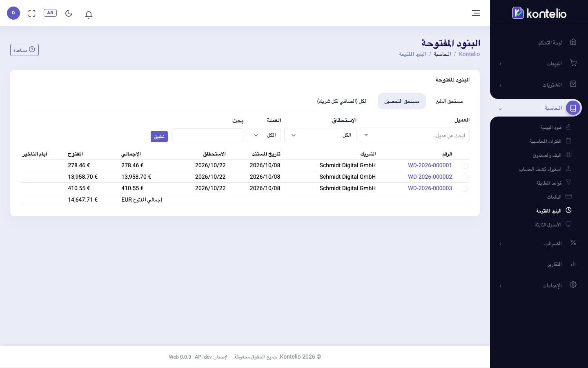This screenshot has width=588, height=368.
Task: Click قيود اليومية pencil icon
Action: tap(568, 127)
